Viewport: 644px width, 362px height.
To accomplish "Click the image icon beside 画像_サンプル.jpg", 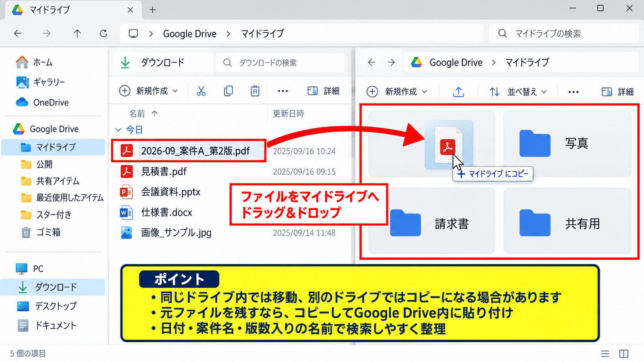I will click(x=126, y=232).
